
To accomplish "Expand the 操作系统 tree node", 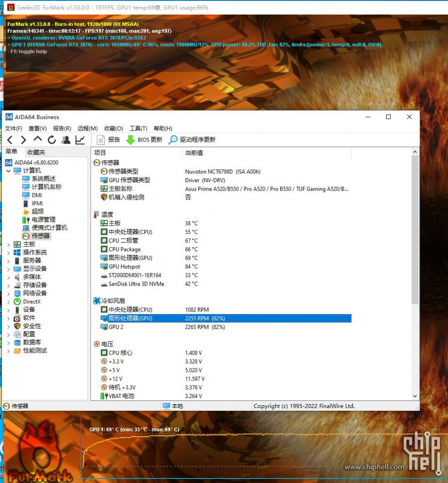I will pos(8,253).
